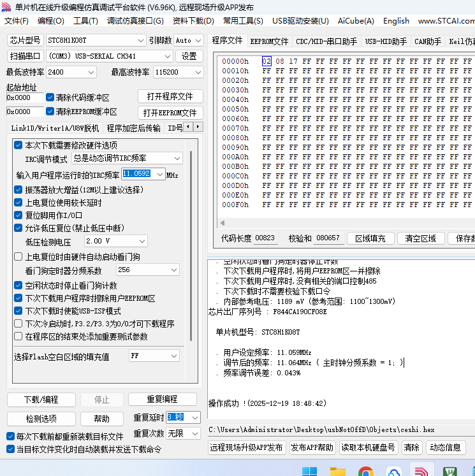Open the 最高波特率 115200 dropdown
Image resolution: width=475 pixels, height=476 pixels.
tap(179, 72)
